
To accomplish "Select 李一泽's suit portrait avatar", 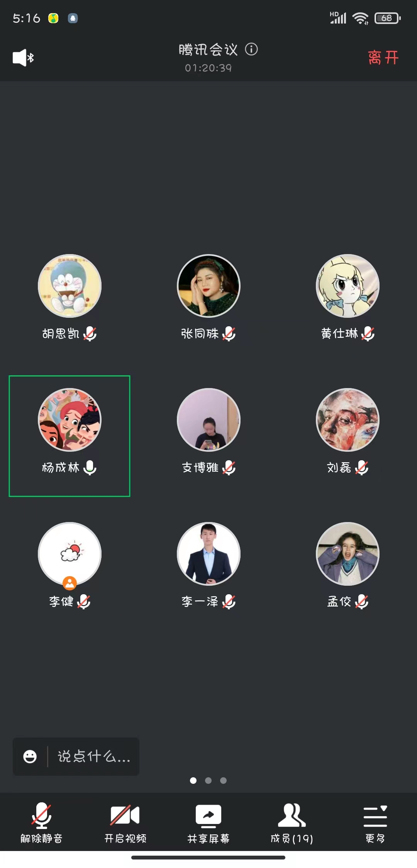I will tap(208, 554).
